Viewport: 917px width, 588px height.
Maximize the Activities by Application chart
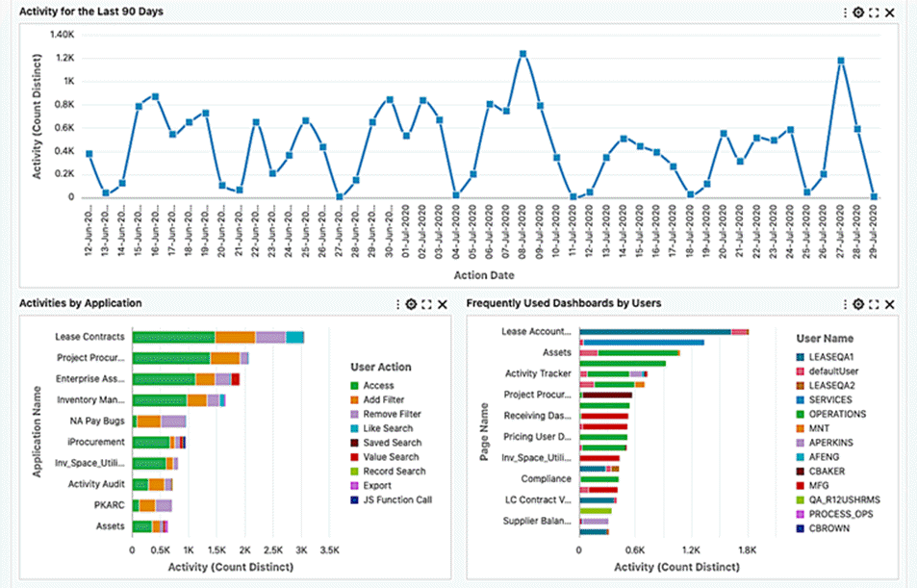426,304
